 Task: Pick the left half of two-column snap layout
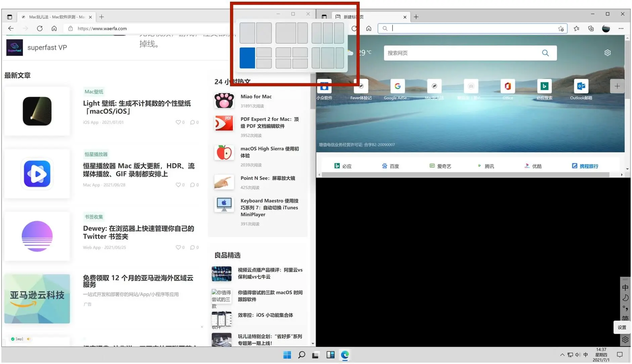pyautogui.click(x=247, y=33)
